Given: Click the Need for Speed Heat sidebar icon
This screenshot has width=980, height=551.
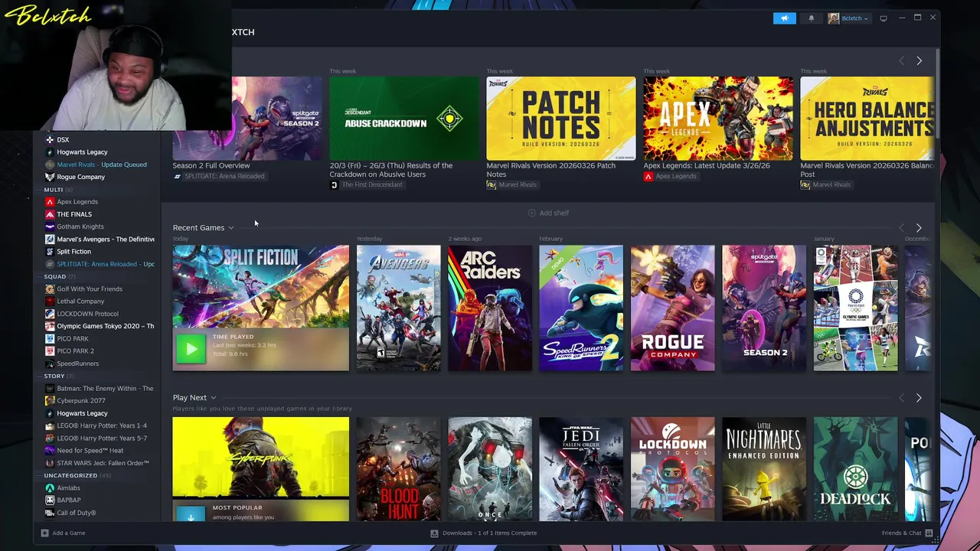Looking at the screenshot, I should pos(50,451).
